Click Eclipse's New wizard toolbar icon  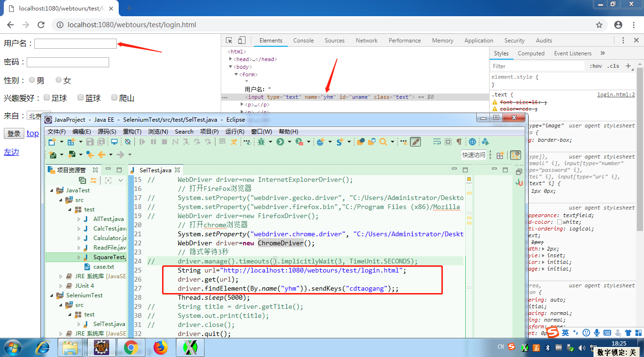click(x=52, y=142)
